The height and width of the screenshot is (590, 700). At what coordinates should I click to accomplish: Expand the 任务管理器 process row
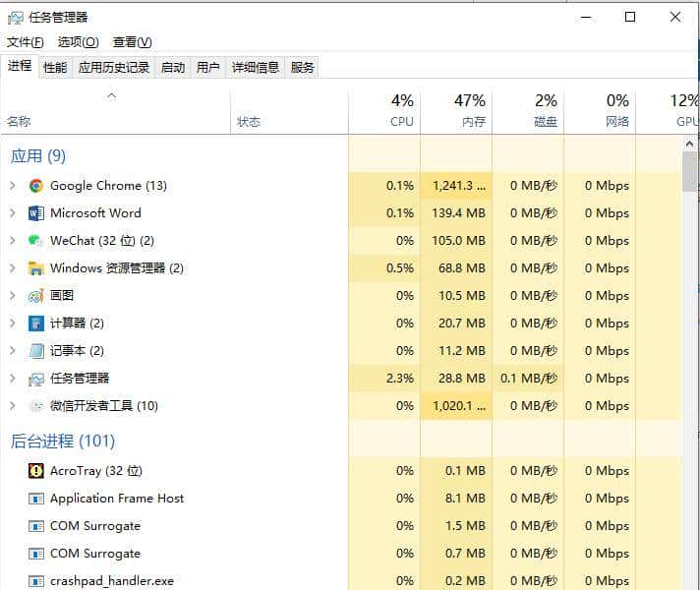13,379
